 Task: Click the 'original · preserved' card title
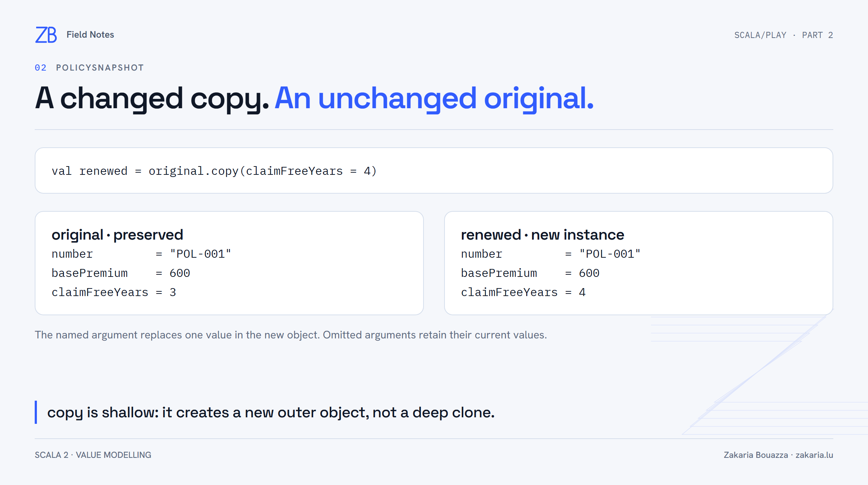(x=117, y=235)
